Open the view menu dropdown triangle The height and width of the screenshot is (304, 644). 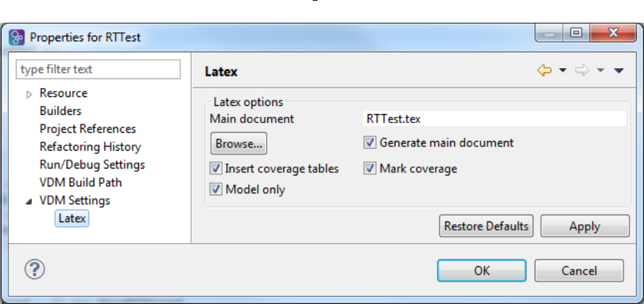618,71
